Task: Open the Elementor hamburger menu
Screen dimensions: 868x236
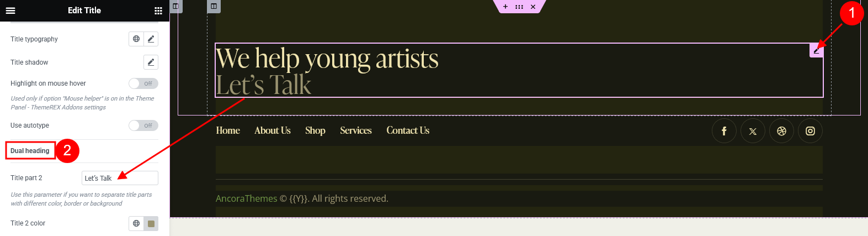Action: coord(10,11)
